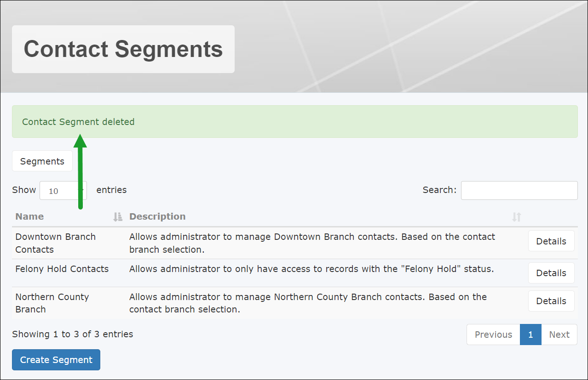Screen dimensions: 588x380
Task: Select page 1 in the pagination bar
Action: (530, 335)
